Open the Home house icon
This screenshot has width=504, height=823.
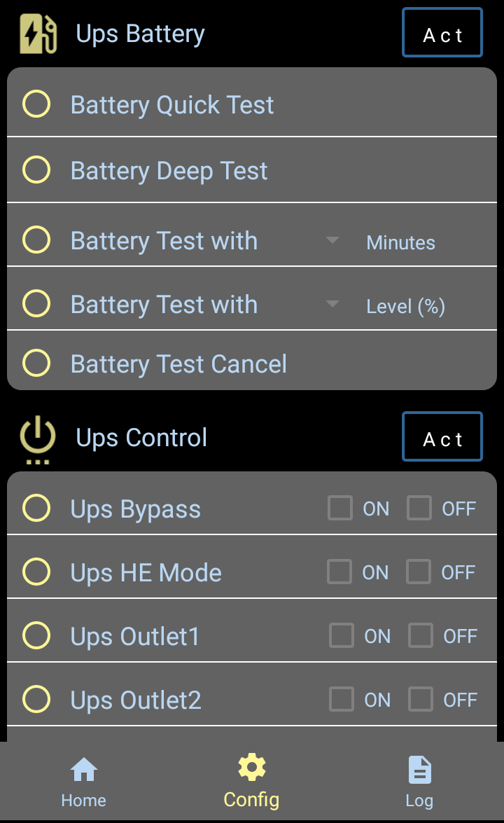click(x=84, y=770)
